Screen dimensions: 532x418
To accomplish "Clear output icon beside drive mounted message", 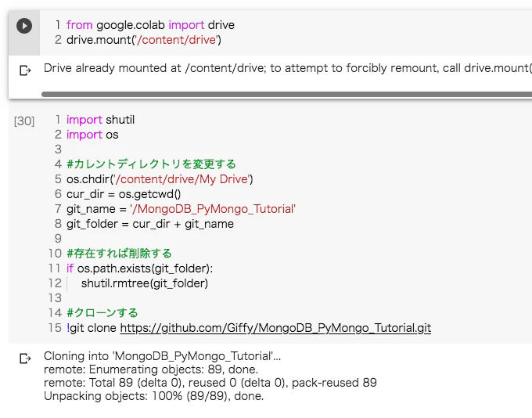I will pyautogui.click(x=25, y=70).
